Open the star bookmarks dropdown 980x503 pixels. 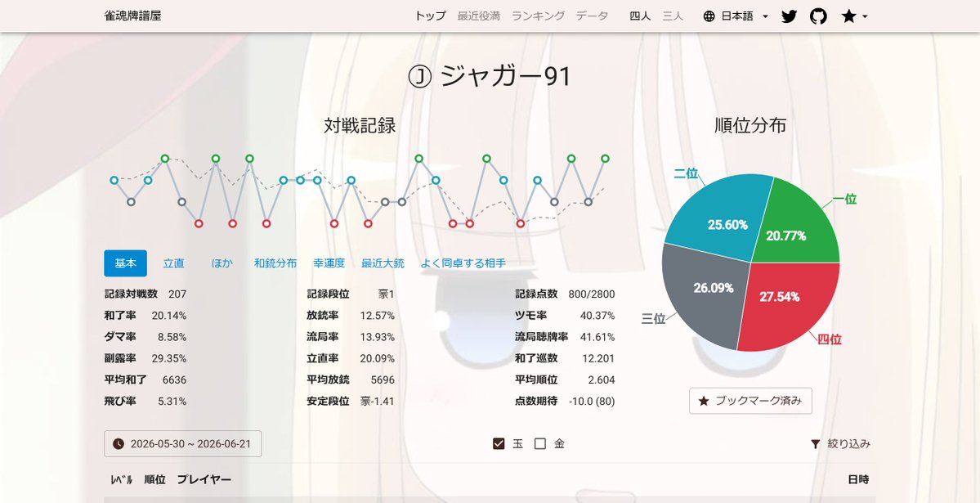tap(854, 16)
